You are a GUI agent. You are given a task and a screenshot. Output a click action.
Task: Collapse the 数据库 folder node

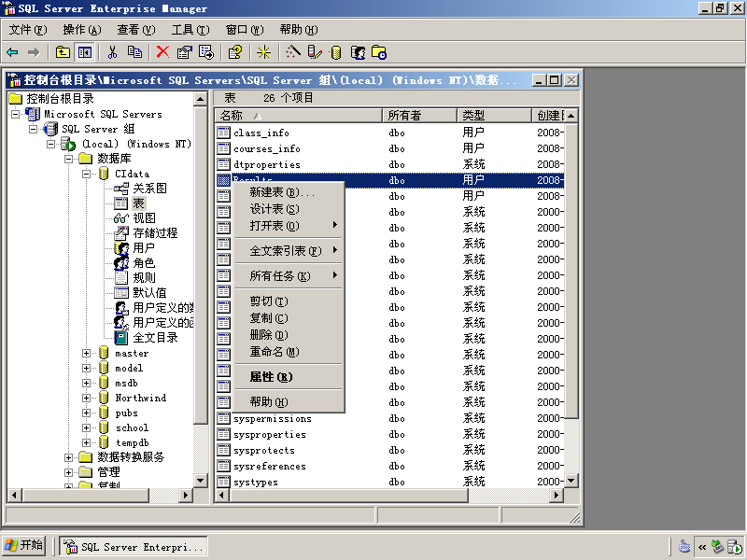(68, 159)
